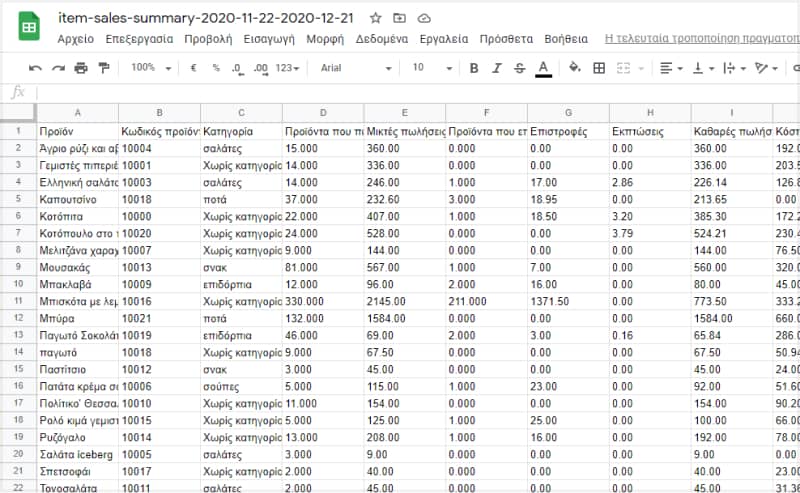Open the font size 10 dropdown

click(432, 68)
